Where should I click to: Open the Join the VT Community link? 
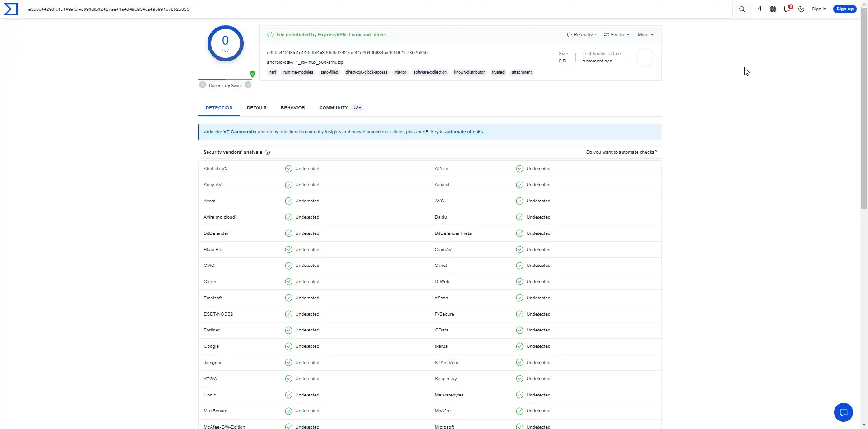point(230,132)
